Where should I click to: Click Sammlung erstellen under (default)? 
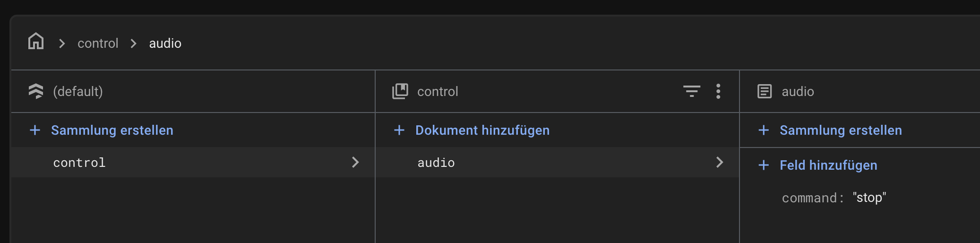[x=112, y=130]
